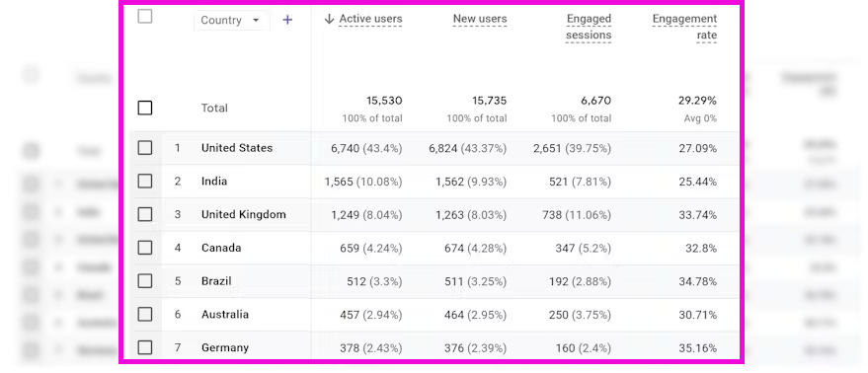This screenshot has width=868, height=373.
Task: Click the plus icon to add dimension
Action: (287, 20)
